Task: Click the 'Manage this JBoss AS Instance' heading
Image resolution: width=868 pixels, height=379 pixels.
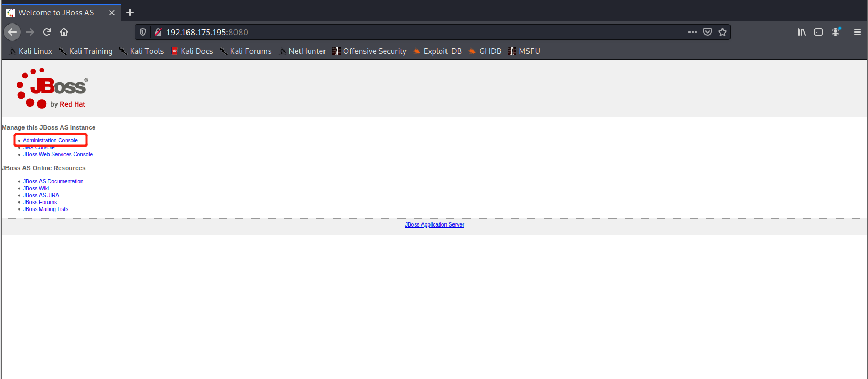Action: (x=48, y=127)
